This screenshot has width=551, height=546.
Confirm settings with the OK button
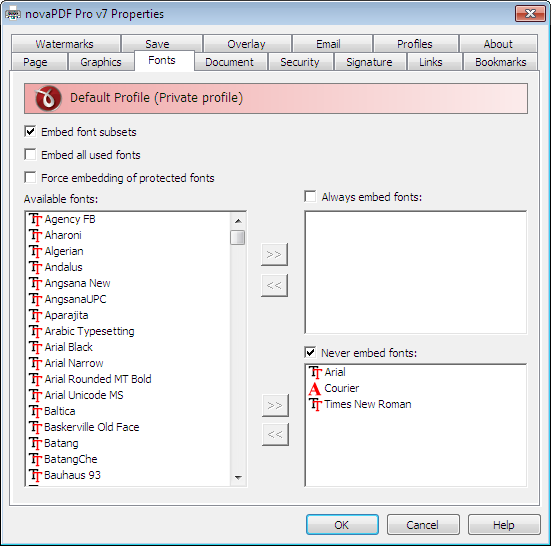[342, 525]
